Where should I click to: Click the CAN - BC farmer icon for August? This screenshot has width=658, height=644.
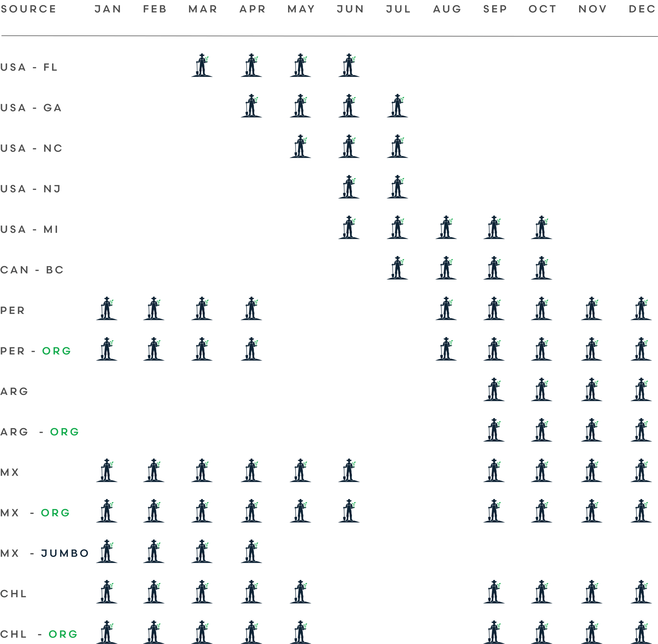click(446, 268)
